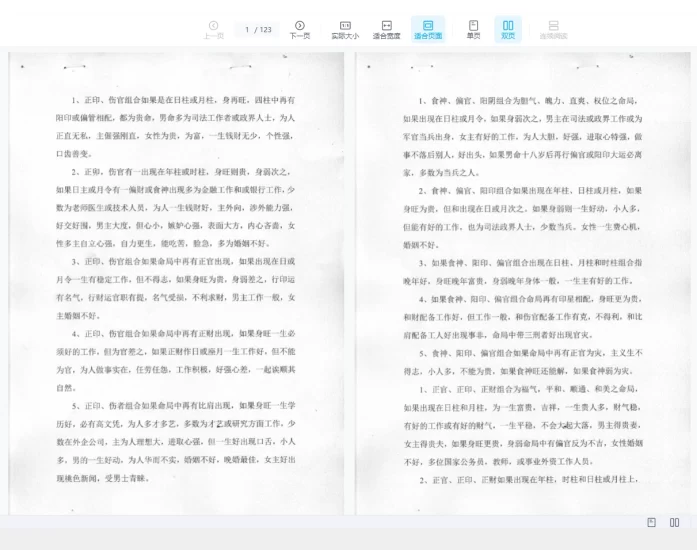Enable continuous reading mode (连续阅读)
Image resolution: width=697 pixels, height=550 pixels.
coord(553,29)
